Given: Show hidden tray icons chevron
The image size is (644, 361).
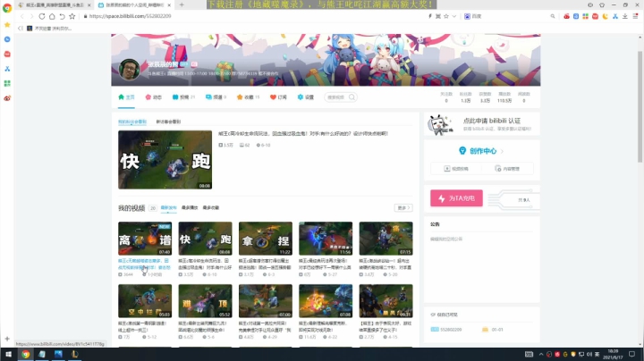Looking at the screenshot, I should pos(541,354).
